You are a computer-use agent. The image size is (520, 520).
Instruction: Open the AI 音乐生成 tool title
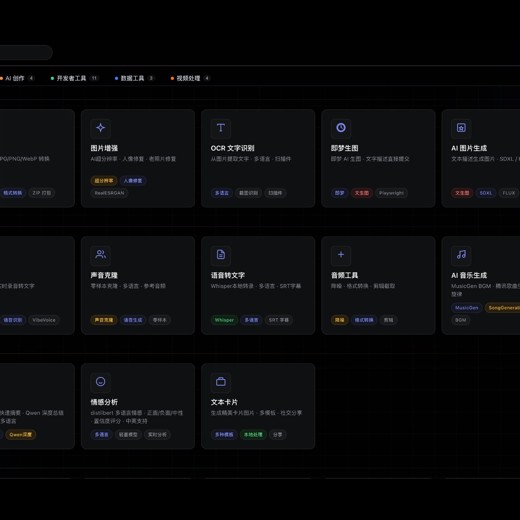click(469, 275)
